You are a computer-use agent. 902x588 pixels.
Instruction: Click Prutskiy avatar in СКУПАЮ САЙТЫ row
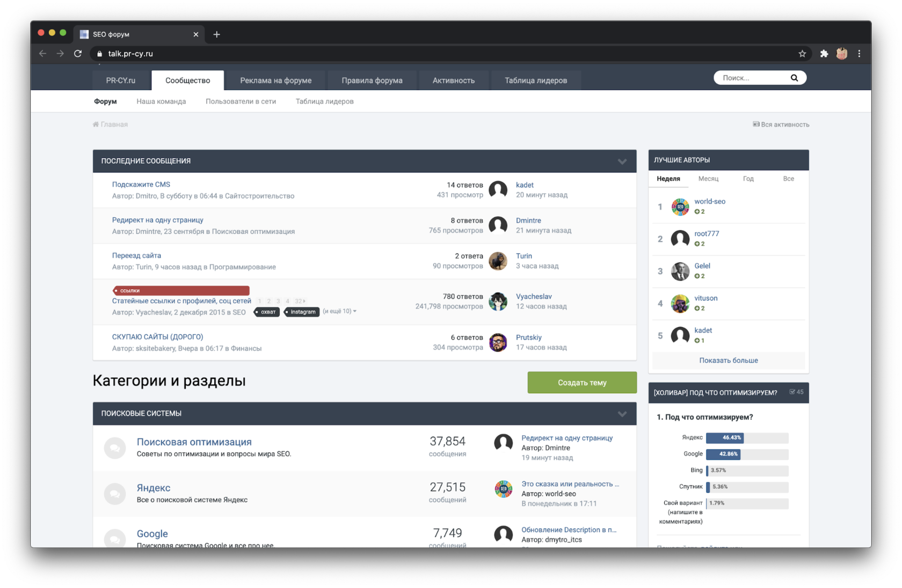pos(498,342)
